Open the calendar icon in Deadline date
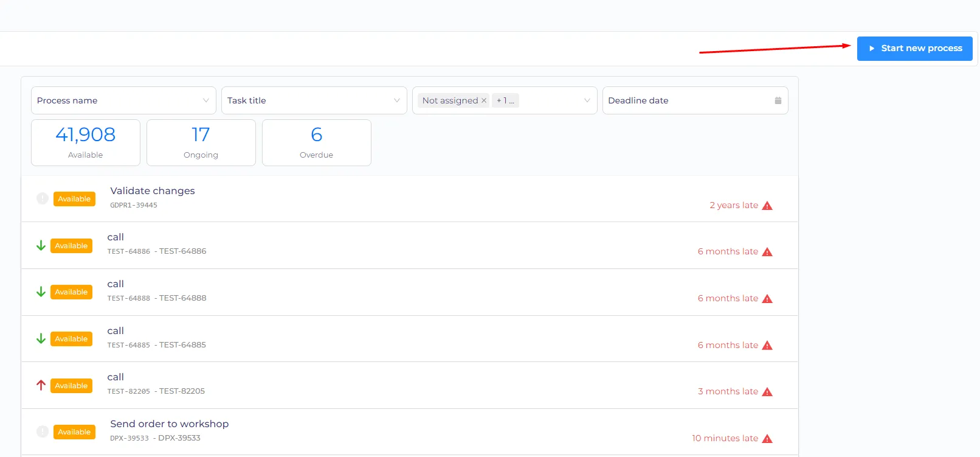Screen dimensions: 980x457 tap(778, 100)
